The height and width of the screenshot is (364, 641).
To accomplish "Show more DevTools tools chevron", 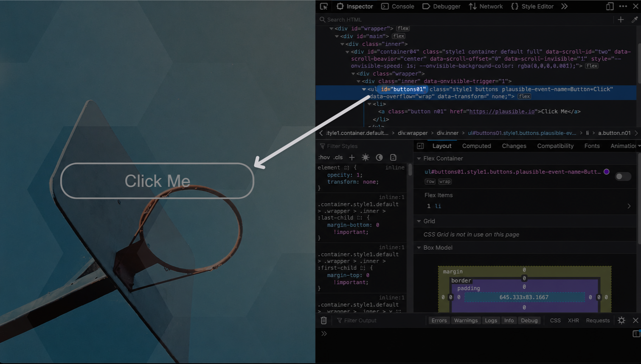I will pos(564,6).
